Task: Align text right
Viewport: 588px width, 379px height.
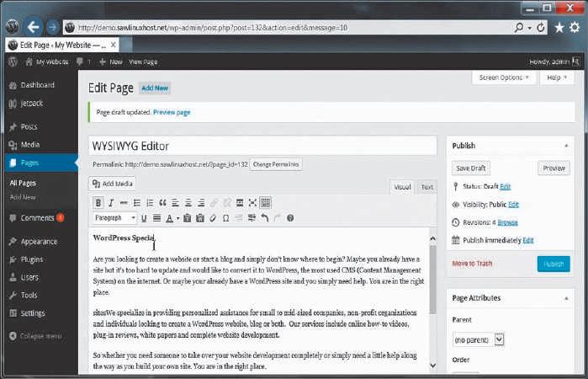Action: click(x=201, y=203)
